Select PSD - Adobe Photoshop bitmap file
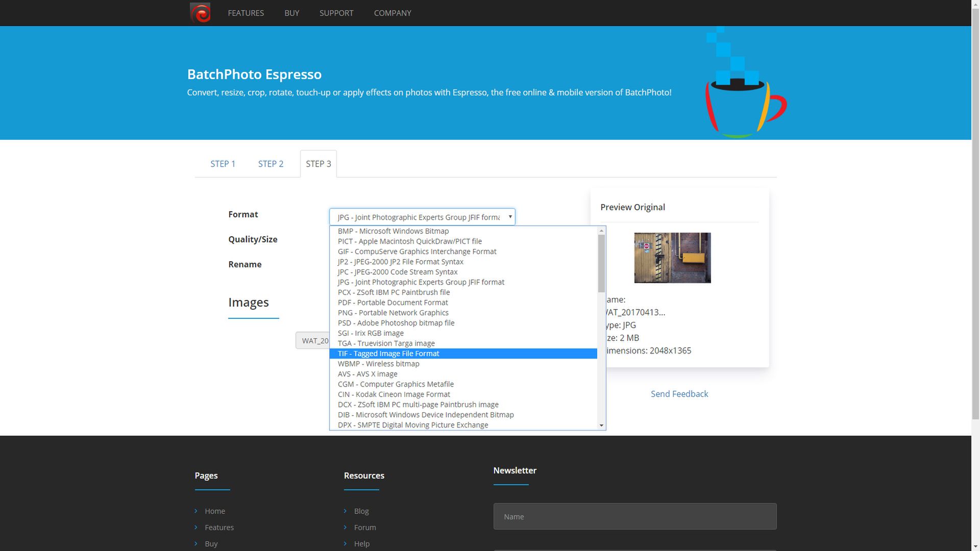Image resolution: width=980 pixels, height=551 pixels. [463, 323]
